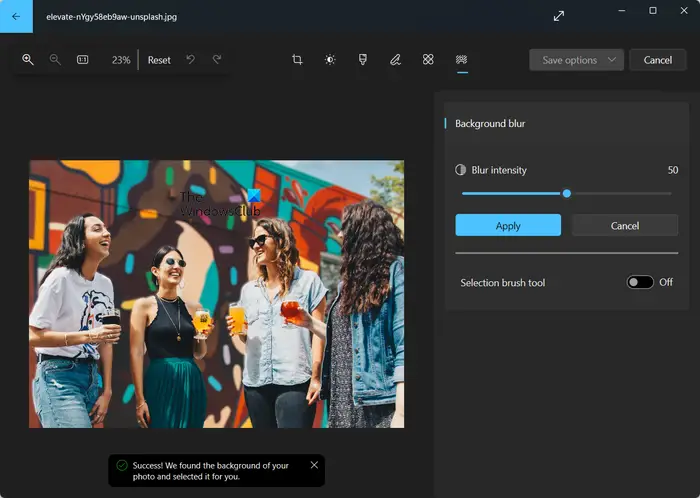This screenshot has width=700, height=498.
Task: Select the Crop tool
Action: (x=297, y=60)
